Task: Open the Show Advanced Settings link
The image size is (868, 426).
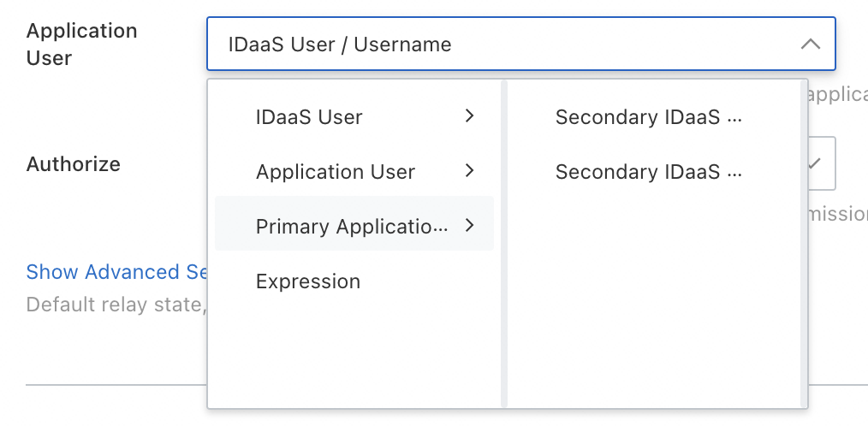Action: tap(116, 272)
